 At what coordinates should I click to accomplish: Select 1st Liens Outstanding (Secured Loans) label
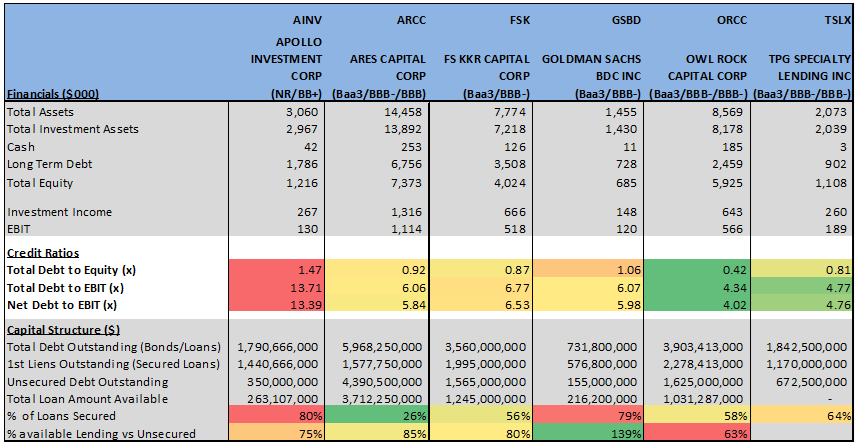pyautogui.click(x=113, y=364)
